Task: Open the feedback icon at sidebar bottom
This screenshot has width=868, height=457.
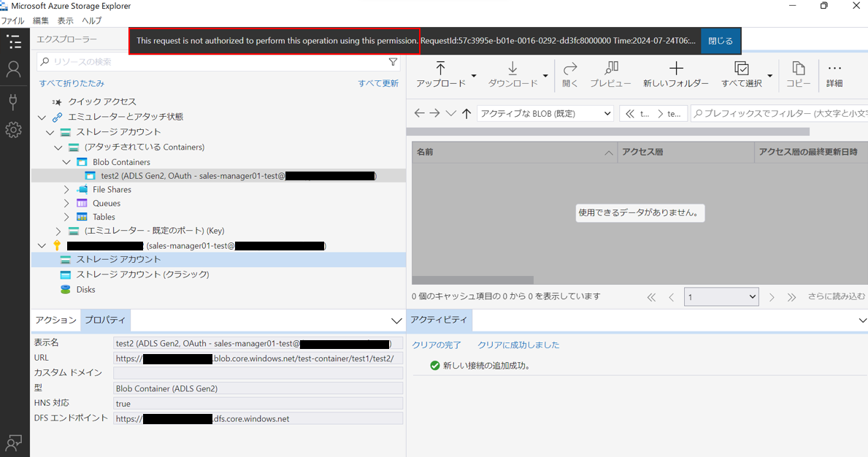Action: click(14, 442)
